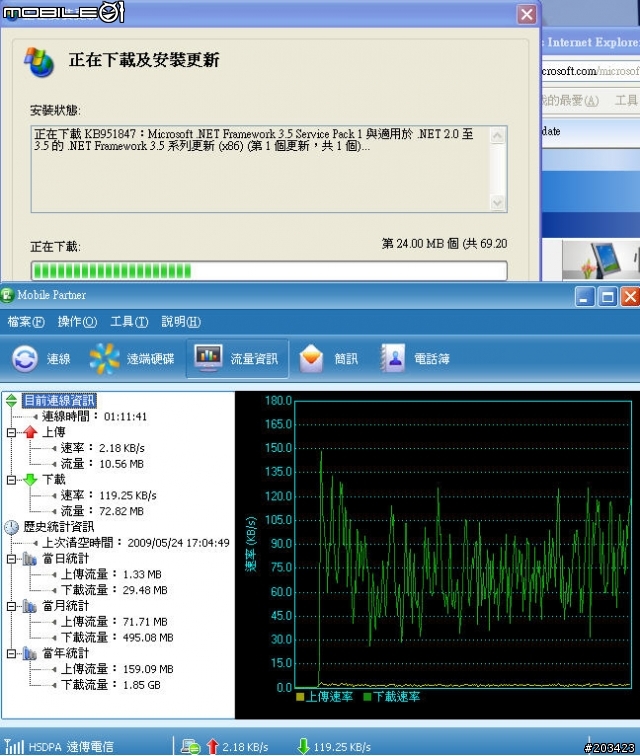This screenshot has height=756, width=640.
Task: Collapse the 下載 tree node
Action: click(x=11, y=480)
